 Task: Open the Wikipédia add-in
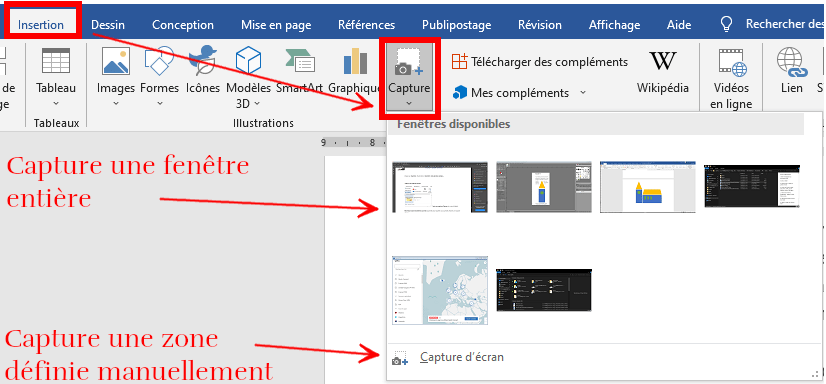tap(663, 71)
